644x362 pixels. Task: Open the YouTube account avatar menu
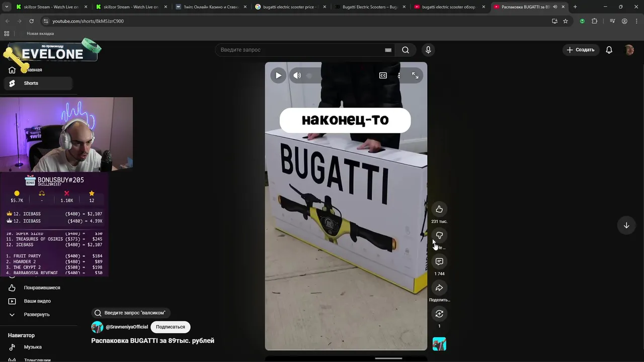pyautogui.click(x=629, y=50)
